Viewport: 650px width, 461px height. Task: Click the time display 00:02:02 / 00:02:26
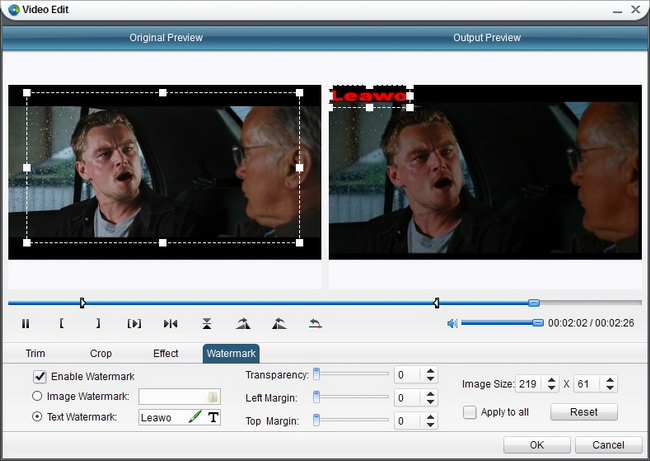coord(591,323)
